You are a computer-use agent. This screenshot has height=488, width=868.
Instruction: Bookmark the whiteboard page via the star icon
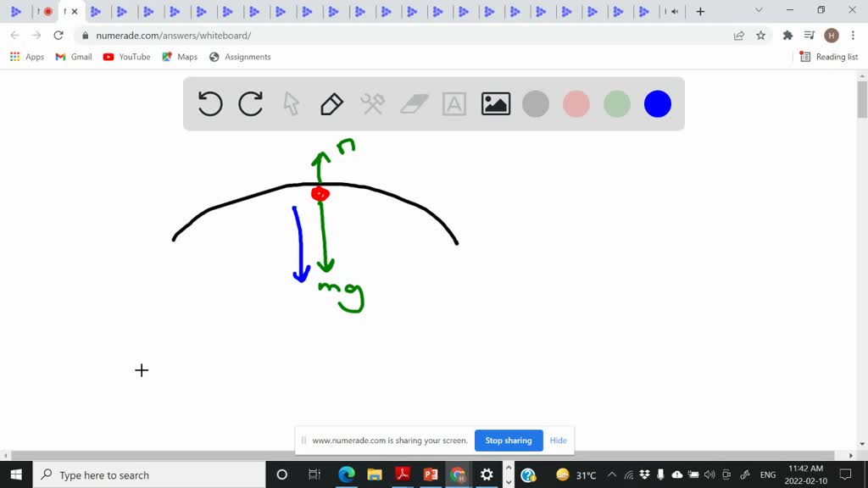click(760, 35)
